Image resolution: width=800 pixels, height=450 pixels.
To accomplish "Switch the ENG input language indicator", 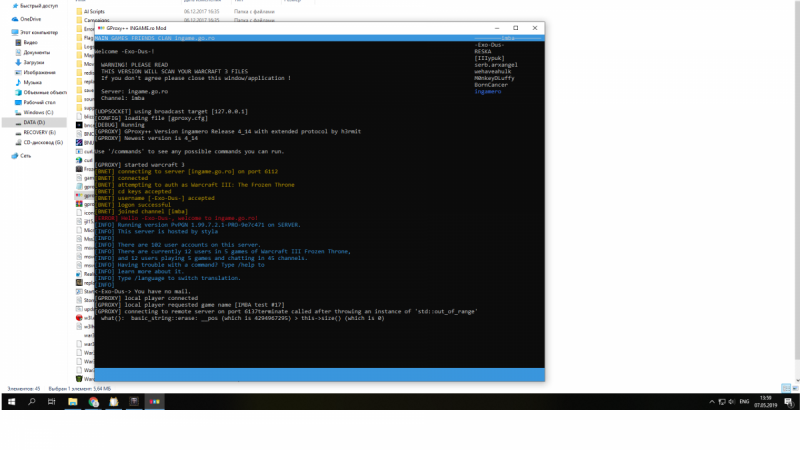I will [742, 401].
